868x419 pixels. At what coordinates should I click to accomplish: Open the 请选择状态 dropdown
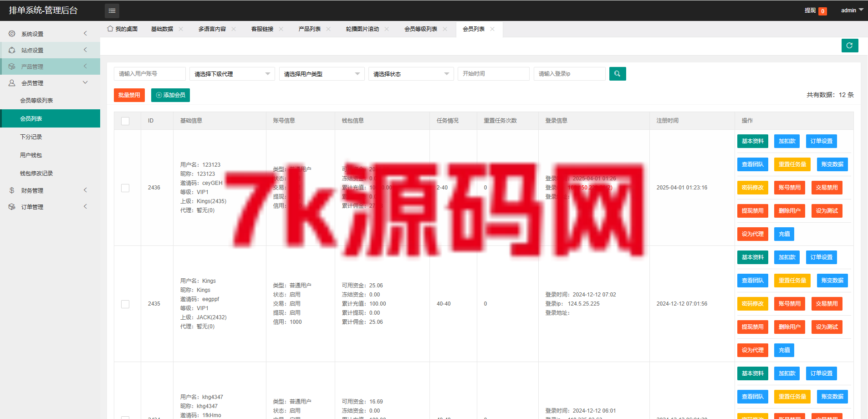pyautogui.click(x=411, y=74)
